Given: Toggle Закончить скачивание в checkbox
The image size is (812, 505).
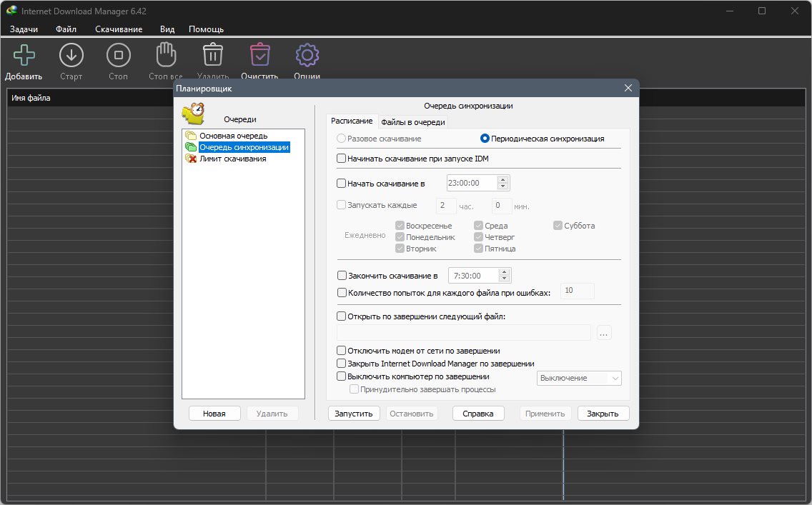Looking at the screenshot, I should tap(342, 276).
